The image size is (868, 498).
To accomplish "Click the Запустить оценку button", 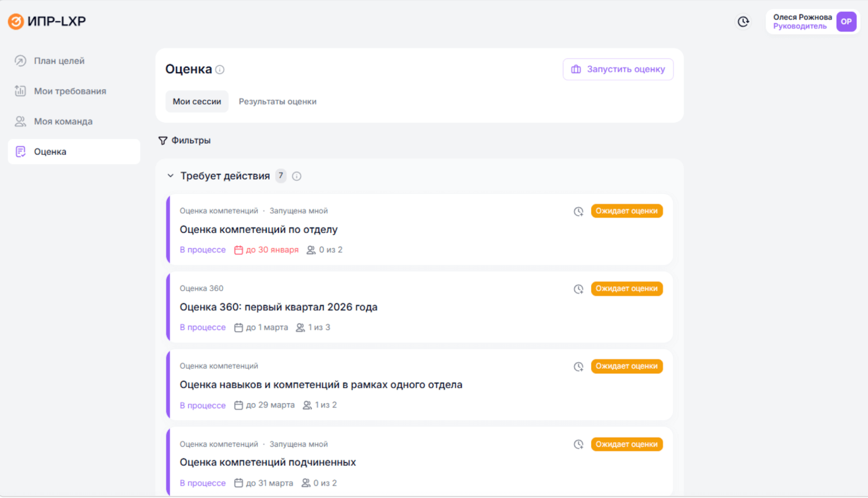I will click(617, 69).
